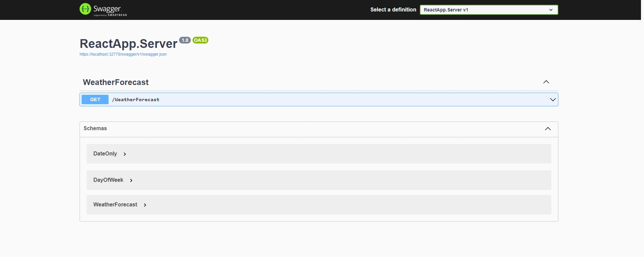Image resolution: width=644 pixels, height=257 pixels.
Task: Click the Swagger SmartBear wordmark text
Action: click(110, 10)
